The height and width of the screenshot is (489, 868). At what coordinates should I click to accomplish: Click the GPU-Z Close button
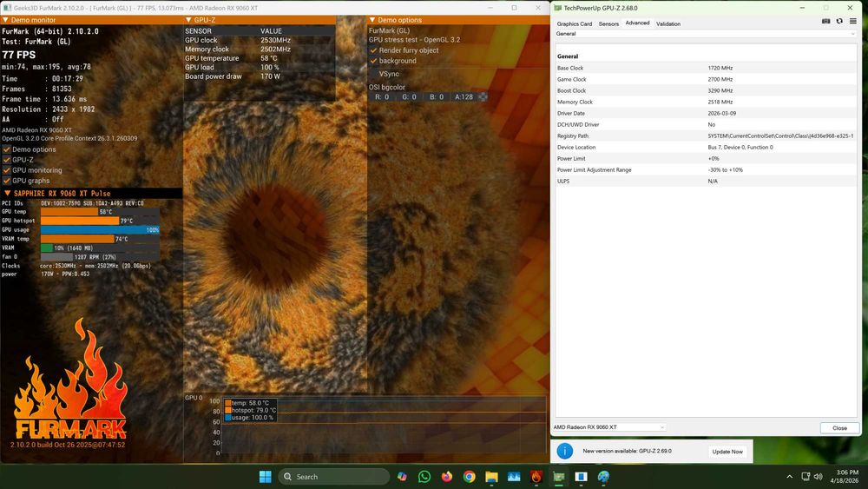point(839,427)
